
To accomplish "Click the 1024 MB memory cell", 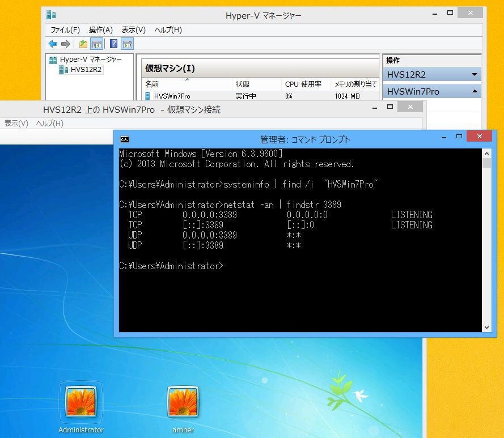I will (x=347, y=96).
